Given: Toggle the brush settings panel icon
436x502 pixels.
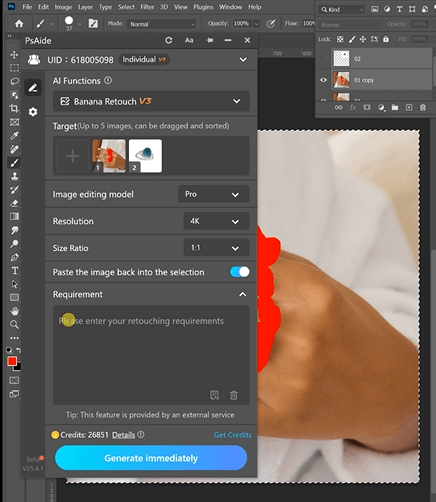Looking at the screenshot, I should click(x=93, y=24).
